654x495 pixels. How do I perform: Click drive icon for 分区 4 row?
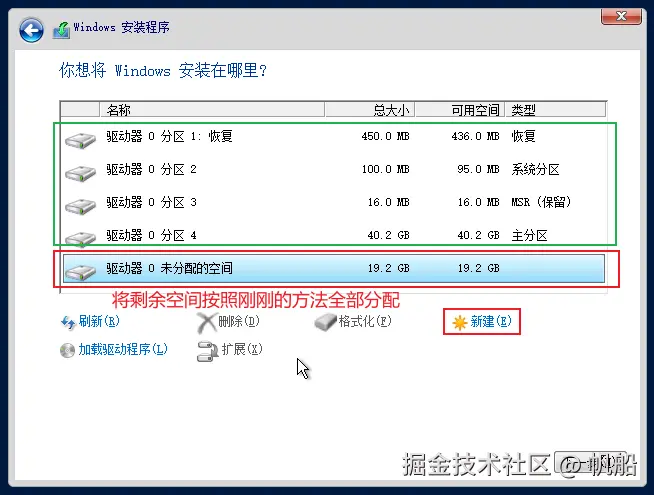pyautogui.click(x=80, y=239)
